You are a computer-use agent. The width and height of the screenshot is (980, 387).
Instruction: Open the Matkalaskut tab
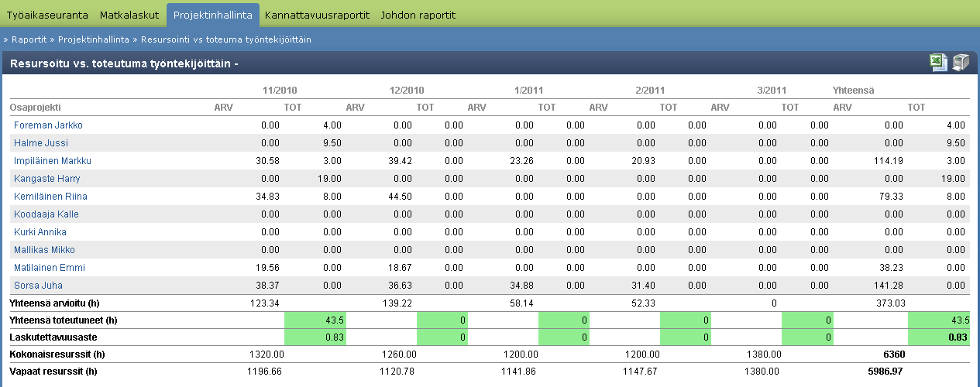point(129,15)
